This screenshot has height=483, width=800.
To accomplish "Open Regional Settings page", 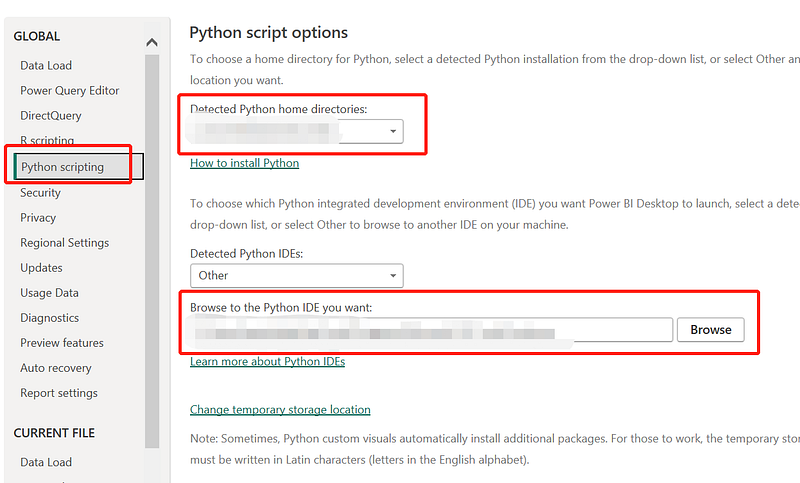I will click(x=64, y=242).
